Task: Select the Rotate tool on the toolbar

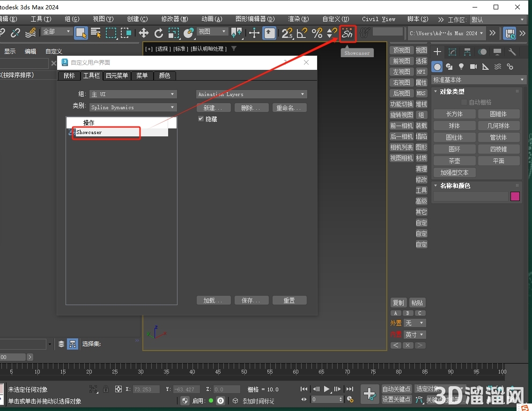Action: coord(159,33)
